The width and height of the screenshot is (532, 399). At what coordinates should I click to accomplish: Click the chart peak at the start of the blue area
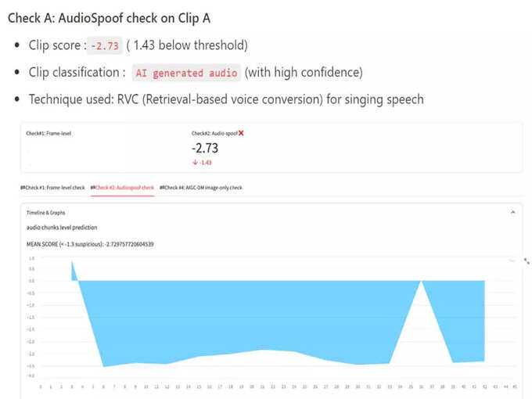coord(72,261)
